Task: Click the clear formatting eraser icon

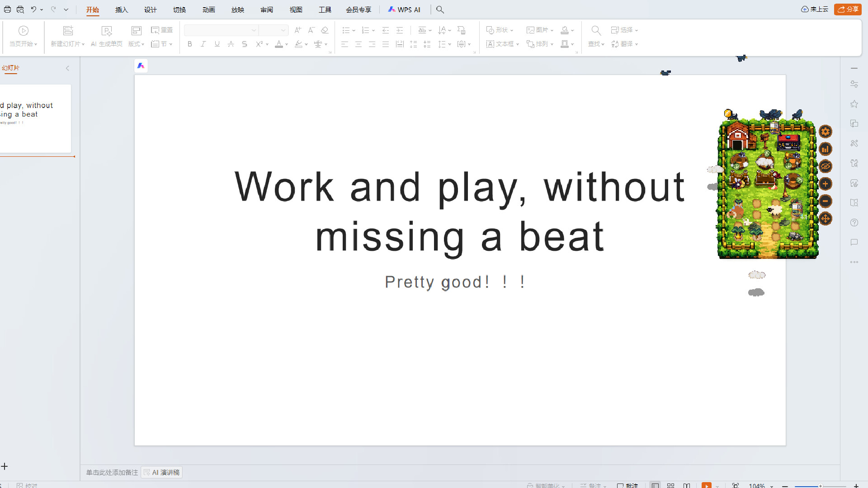Action: 325,30
